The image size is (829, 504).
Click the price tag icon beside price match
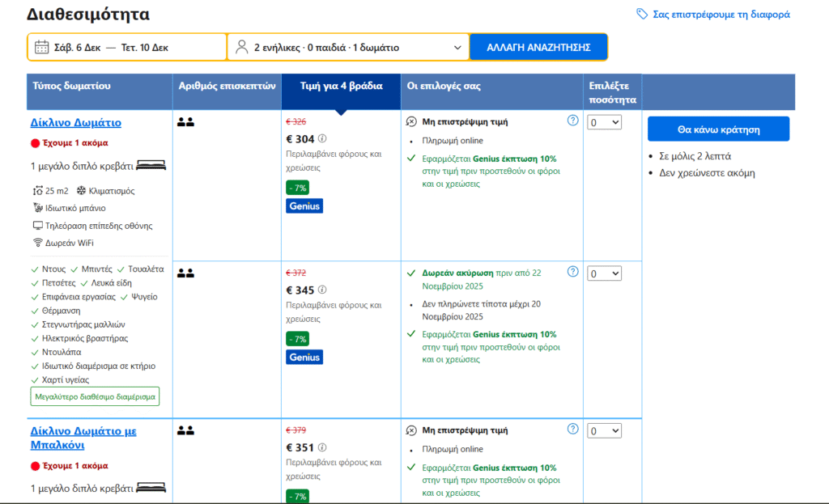(x=642, y=15)
